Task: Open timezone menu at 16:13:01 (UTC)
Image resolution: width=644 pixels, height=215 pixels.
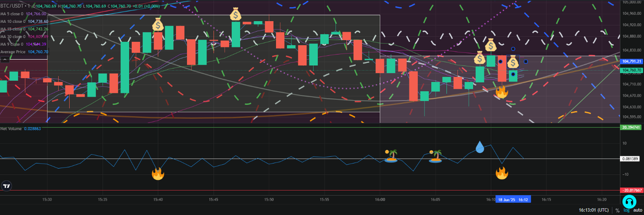Action: pos(593,210)
